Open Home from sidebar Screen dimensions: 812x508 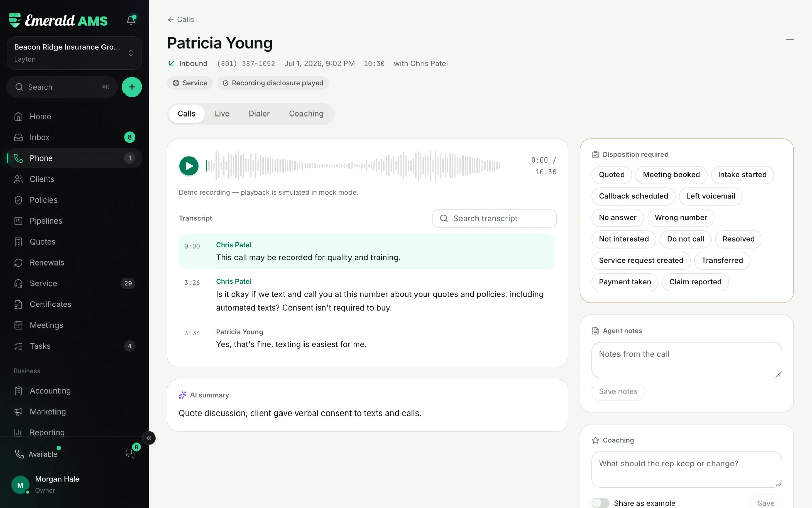(x=74, y=117)
